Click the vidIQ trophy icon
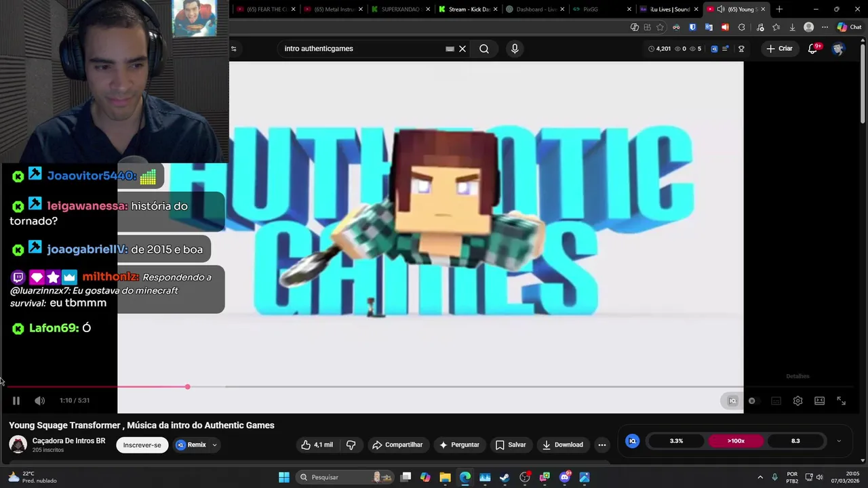The height and width of the screenshot is (488, 868). point(741,49)
